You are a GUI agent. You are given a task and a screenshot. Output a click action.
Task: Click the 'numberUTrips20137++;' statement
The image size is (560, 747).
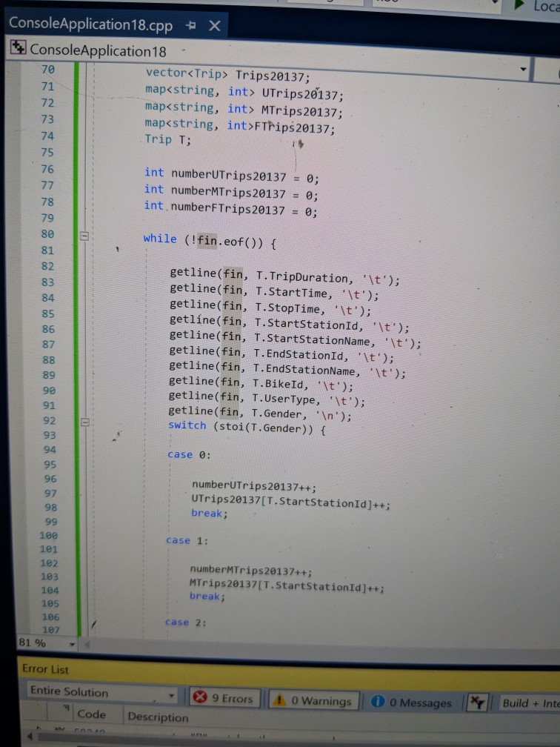pyautogui.click(x=254, y=485)
